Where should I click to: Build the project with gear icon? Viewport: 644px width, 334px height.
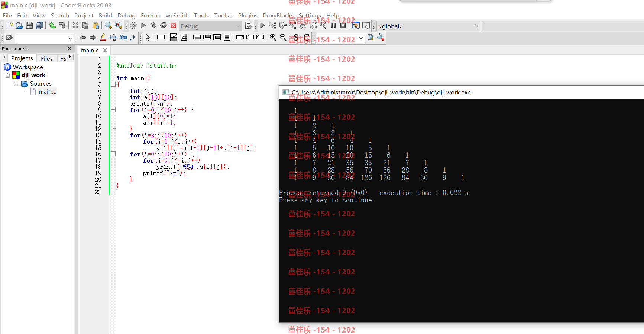pos(133,25)
